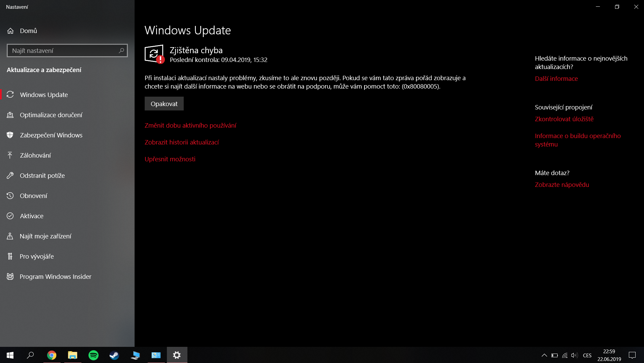Open Spotify from taskbar

(x=94, y=355)
